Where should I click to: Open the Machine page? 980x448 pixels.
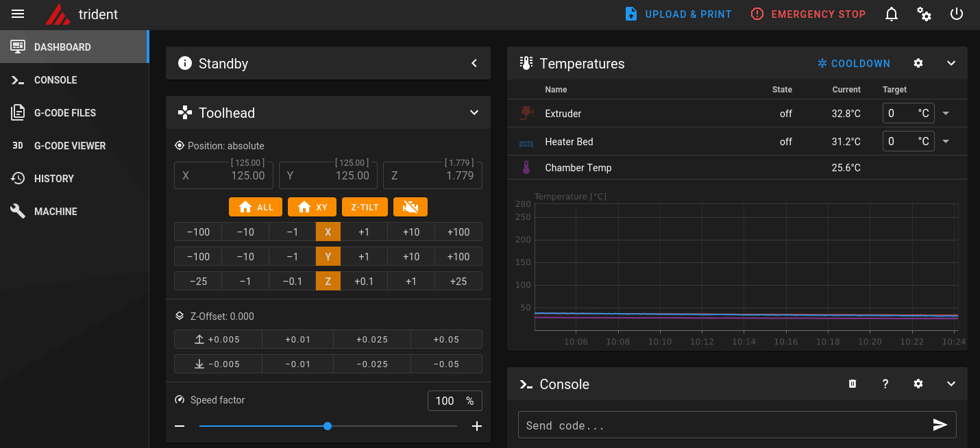pos(74,212)
